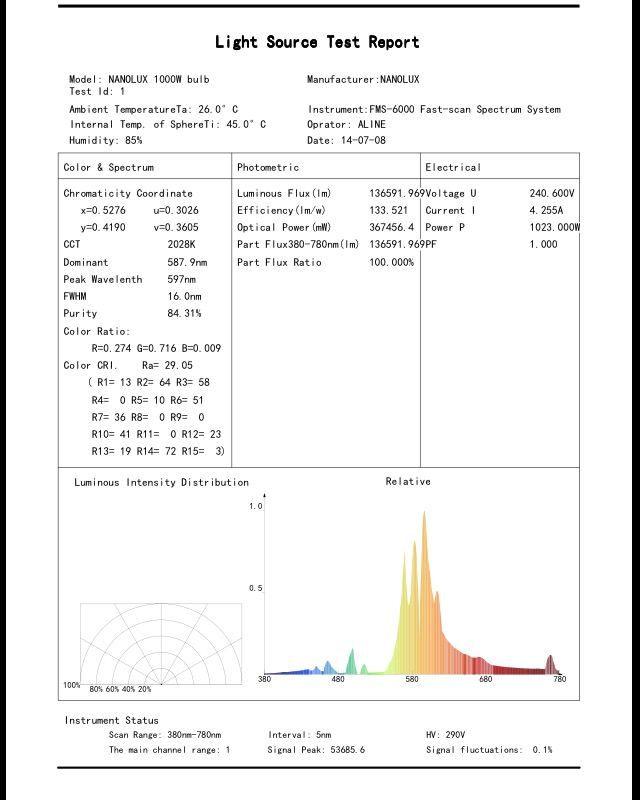The height and width of the screenshot is (800, 640).
Task: Click 'Internal Temp. of SphereTi: 45.0° C'
Action: pos(168,124)
